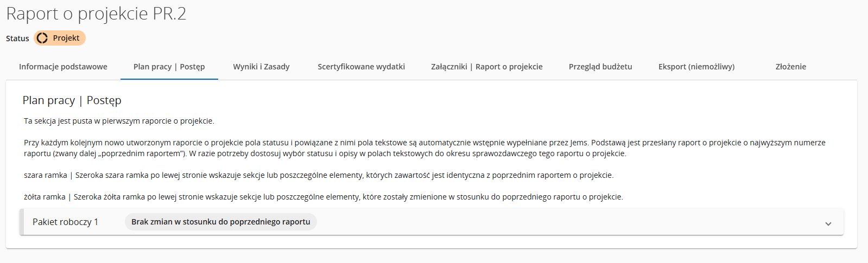
Task: Open the Informacje podstawowe tab
Action: 63,67
